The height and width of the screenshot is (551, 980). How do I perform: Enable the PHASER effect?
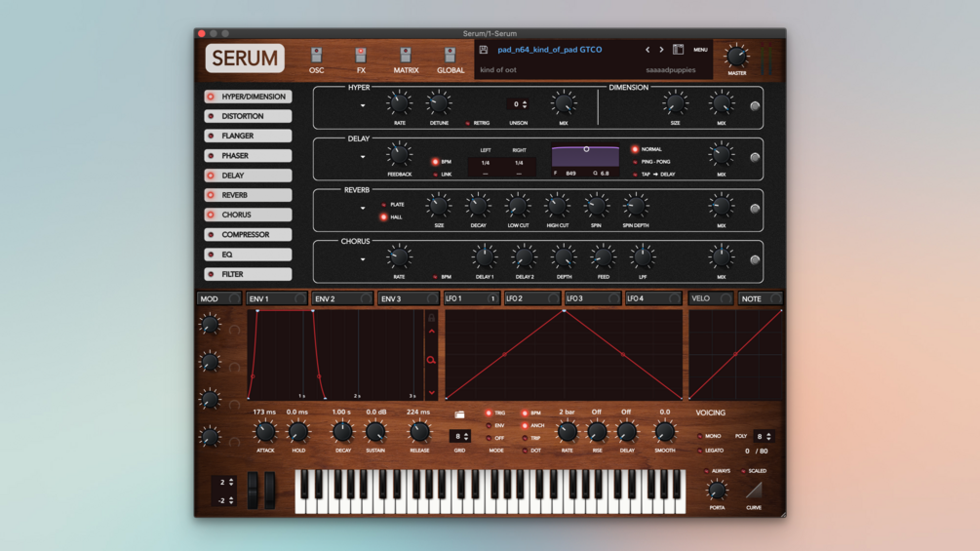(x=248, y=156)
